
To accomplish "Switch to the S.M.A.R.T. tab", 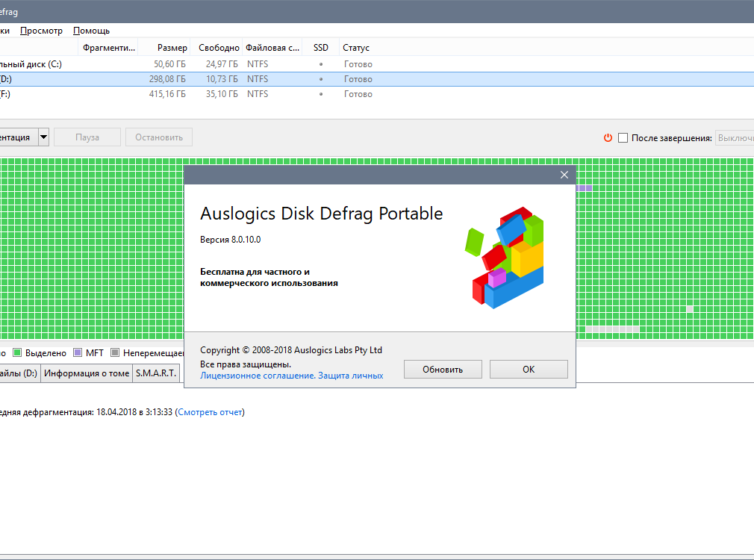I will tap(156, 373).
